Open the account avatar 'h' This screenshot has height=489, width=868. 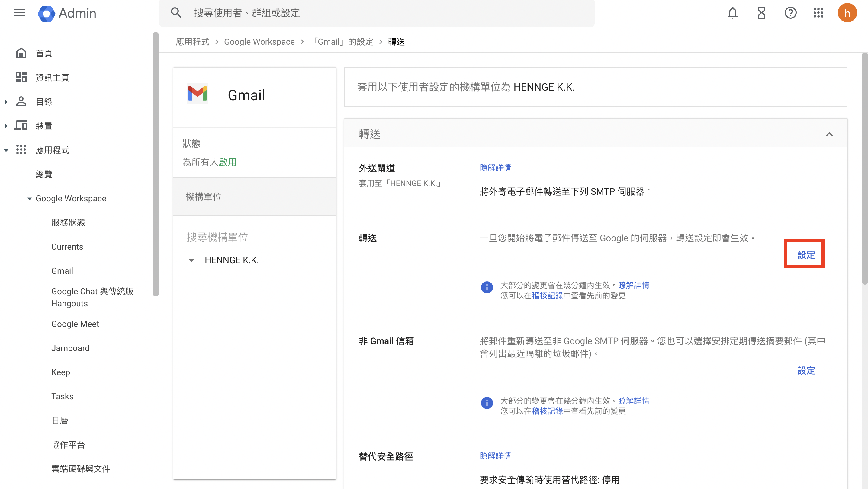coord(847,13)
